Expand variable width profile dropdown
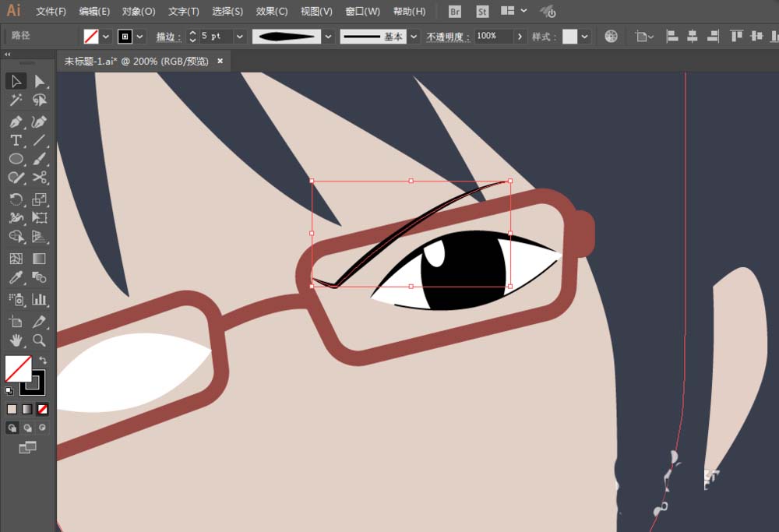 point(328,37)
